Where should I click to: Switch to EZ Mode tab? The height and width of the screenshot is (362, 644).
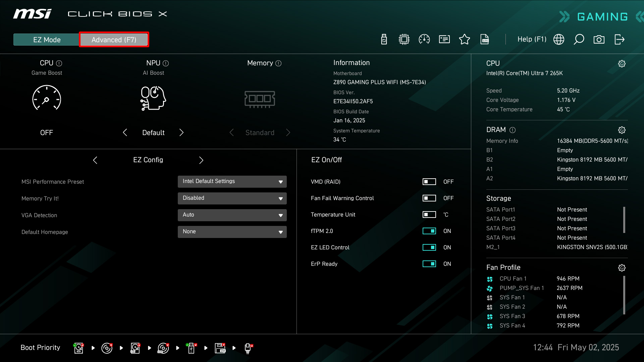click(47, 40)
